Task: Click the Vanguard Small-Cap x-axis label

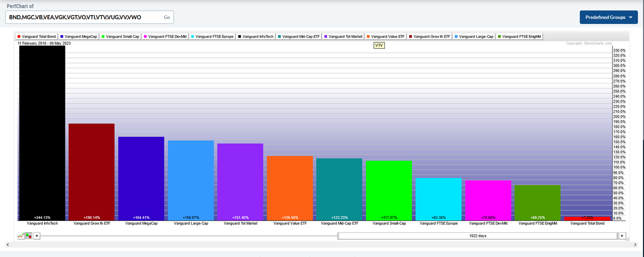Action: click(389, 223)
